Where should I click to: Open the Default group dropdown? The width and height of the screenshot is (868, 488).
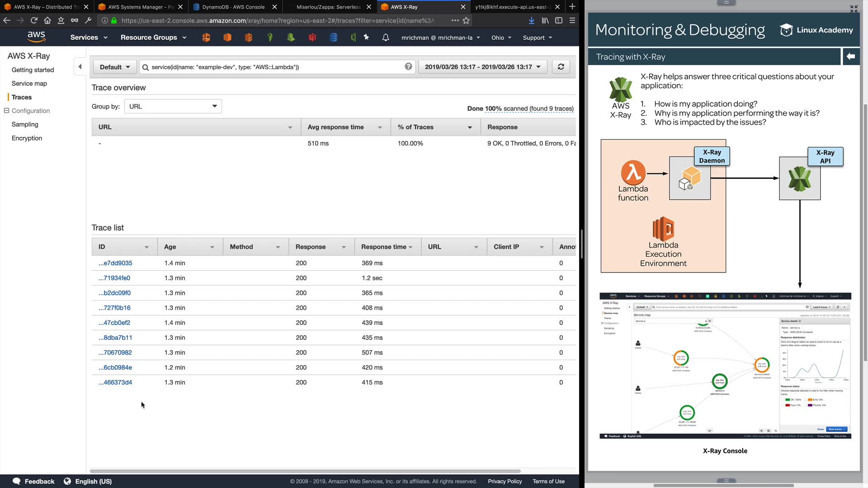click(x=115, y=67)
